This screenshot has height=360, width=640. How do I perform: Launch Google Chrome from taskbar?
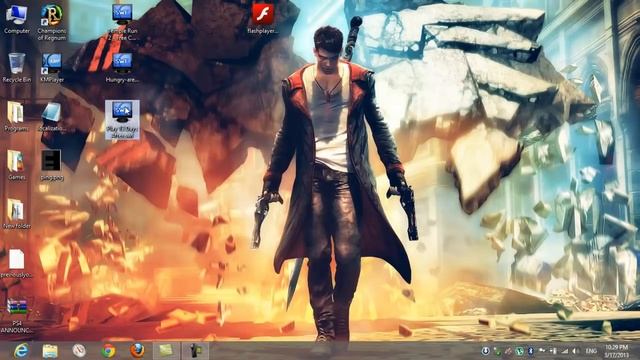pyautogui.click(x=108, y=351)
